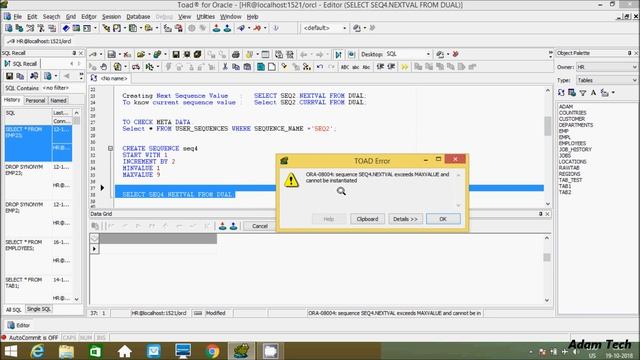Click the Paste clipboard icon in editor toolbar
The height and width of the screenshot is (360, 640).
(247, 67)
